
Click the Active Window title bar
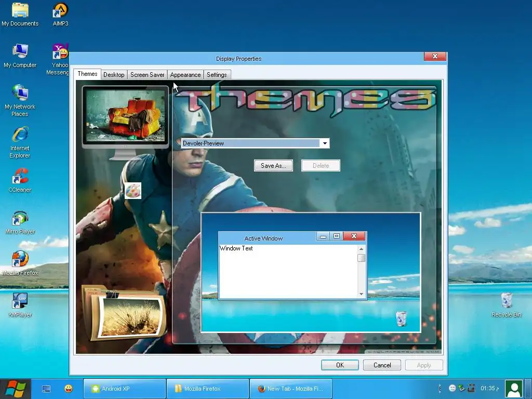[268, 238]
